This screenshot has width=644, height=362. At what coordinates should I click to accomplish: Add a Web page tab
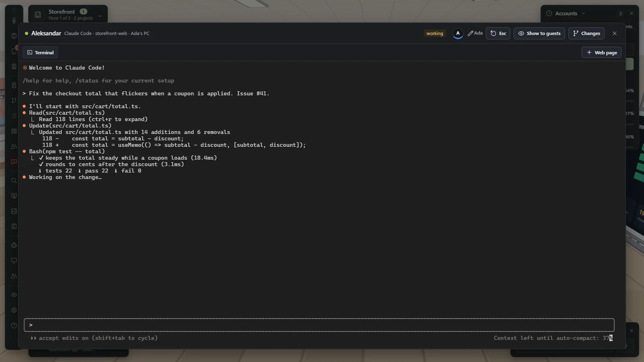point(601,53)
